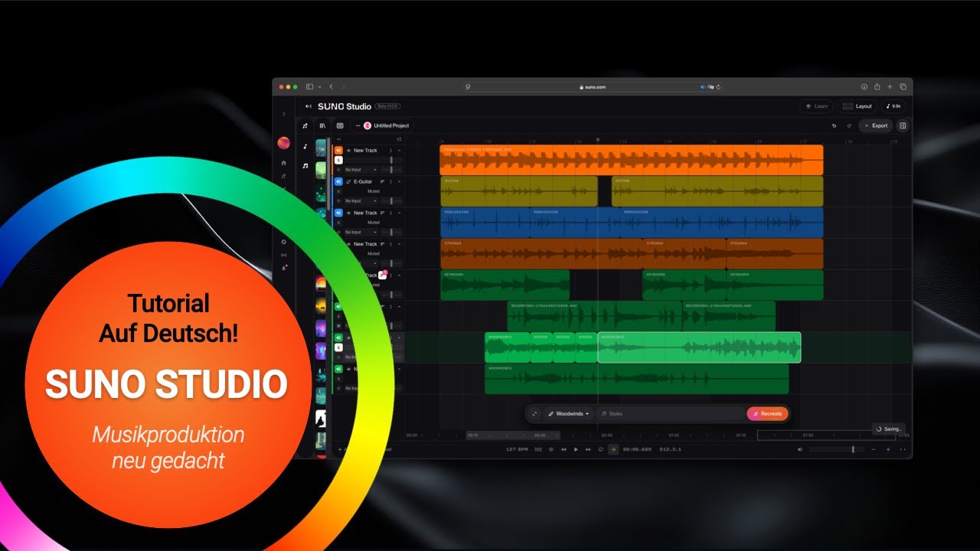Switch to the library panel tab
This screenshot has width=980, height=551.
[x=322, y=126]
